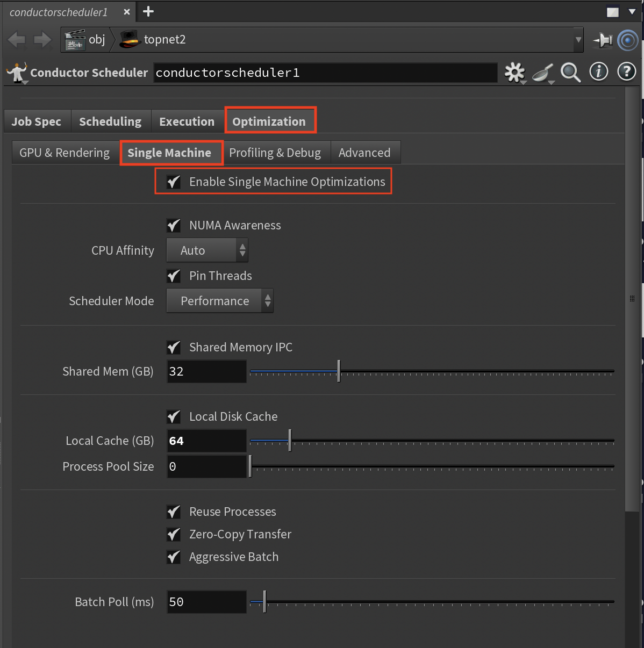Open the Profiling & Debug subtab
The width and height of the screenshot is (644, 648).
coord(275,153)
